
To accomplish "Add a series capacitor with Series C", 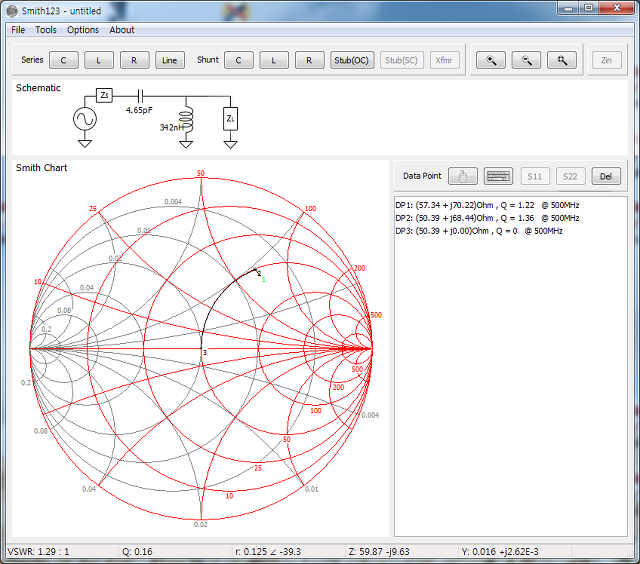I will point(64,60).
